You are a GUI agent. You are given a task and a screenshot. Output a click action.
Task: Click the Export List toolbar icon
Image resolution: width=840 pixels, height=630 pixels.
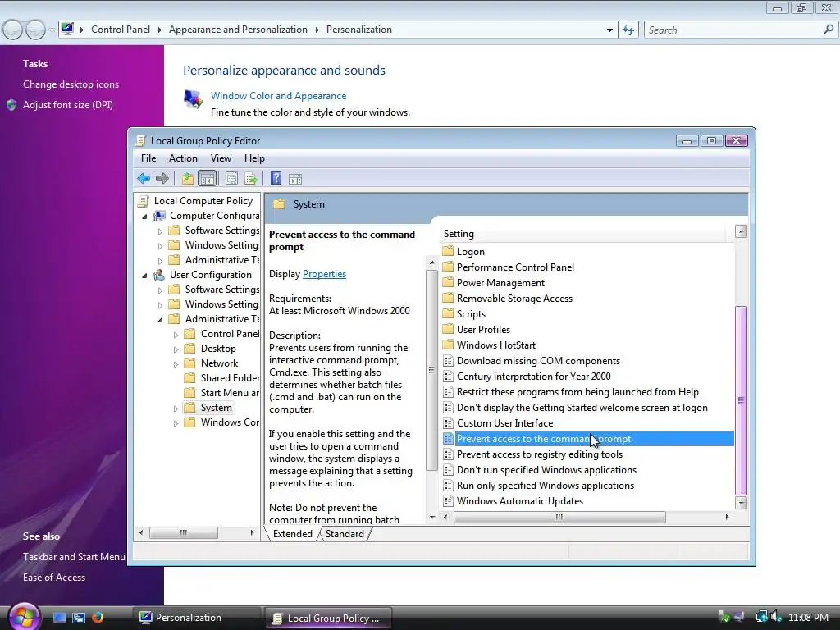251,178
